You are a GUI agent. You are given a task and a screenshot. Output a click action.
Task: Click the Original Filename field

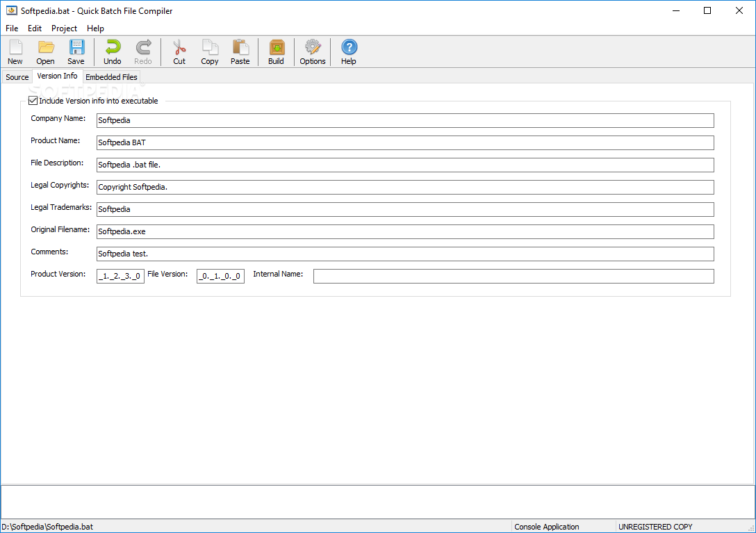pos(405,231)
